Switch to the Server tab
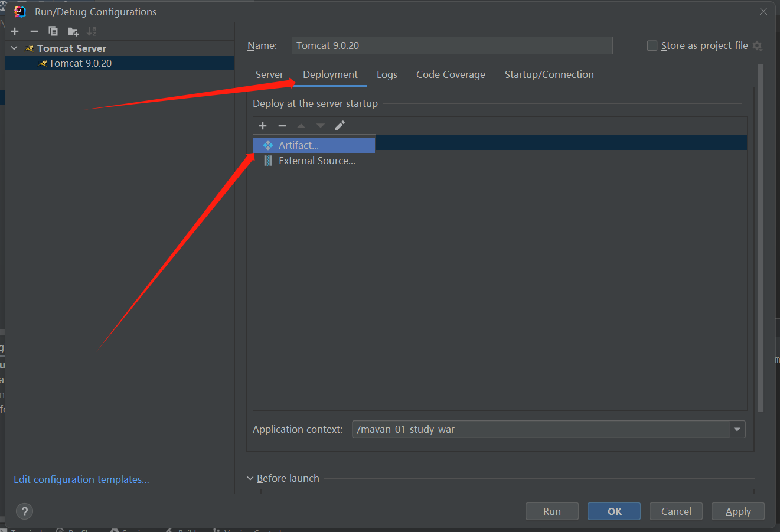 coord(269,74)
